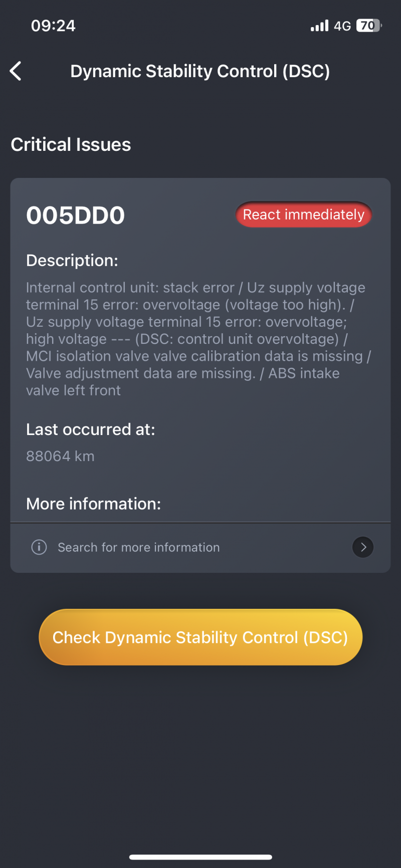The image size is (401, 868).
Task: Tap the divider above the search row
Action: (x=200, y=523)
